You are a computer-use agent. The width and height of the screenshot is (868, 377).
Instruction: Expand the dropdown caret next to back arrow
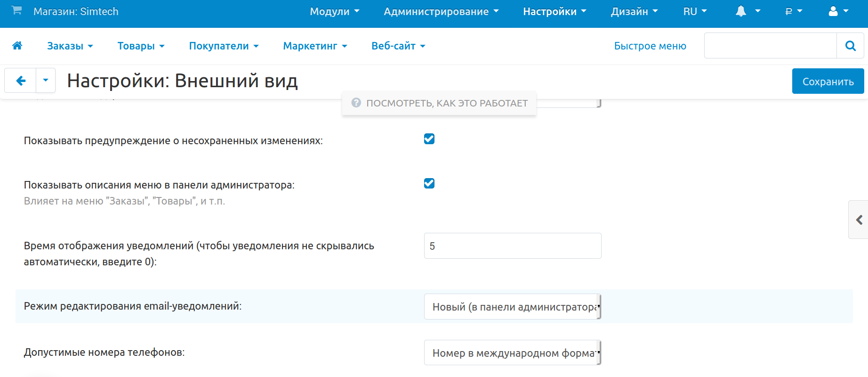tap(46, 81)
